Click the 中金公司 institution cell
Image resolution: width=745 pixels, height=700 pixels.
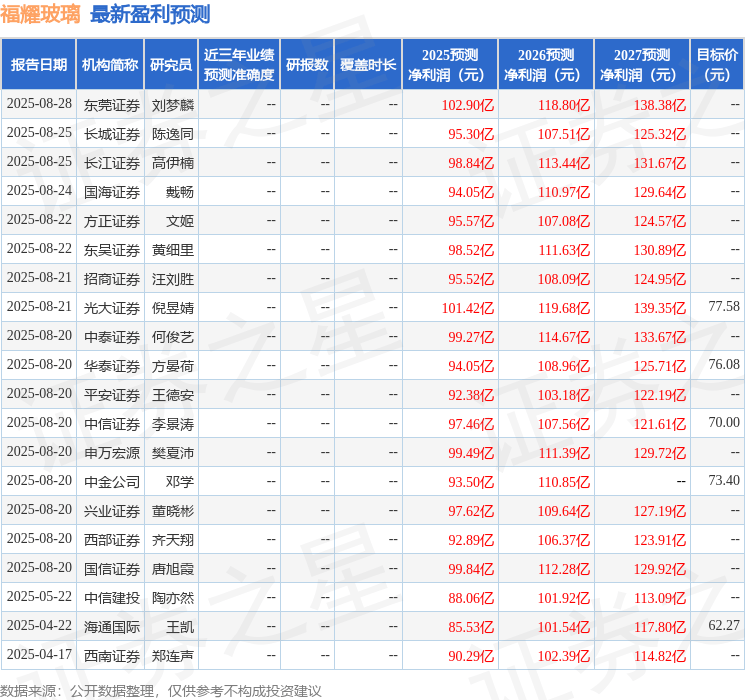click(x=111, y=482)
